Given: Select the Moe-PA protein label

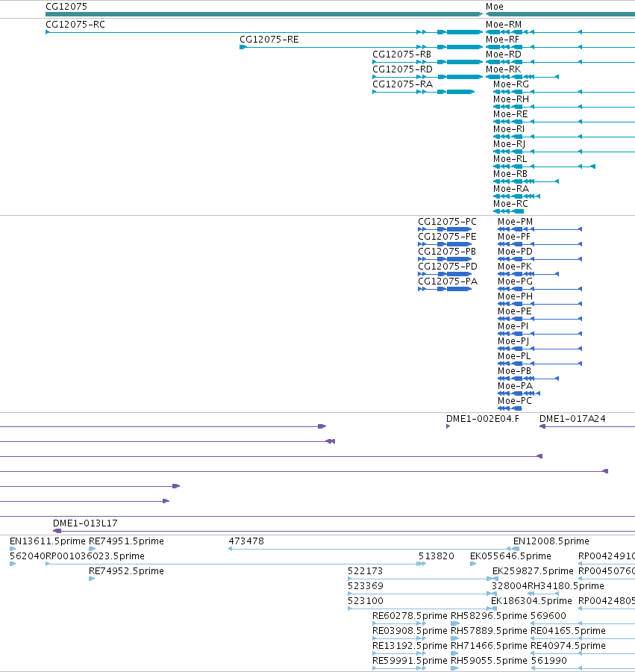Looking at the screenshot, I should pos(516,386).
